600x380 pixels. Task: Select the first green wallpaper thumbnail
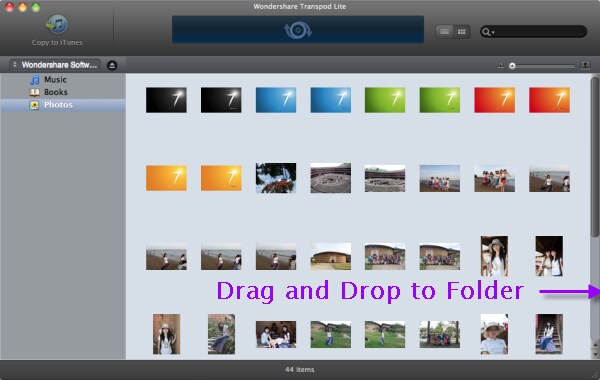[385, 100]
